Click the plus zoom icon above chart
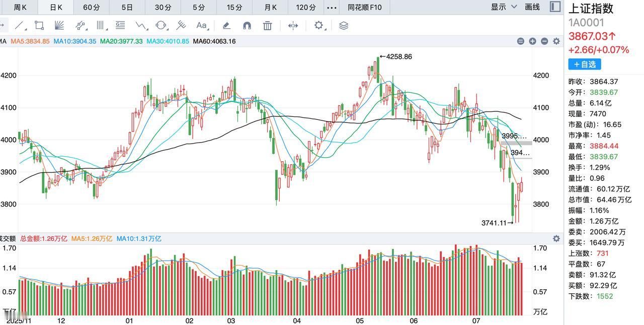The image size is (644, 325). coord(532,41)
